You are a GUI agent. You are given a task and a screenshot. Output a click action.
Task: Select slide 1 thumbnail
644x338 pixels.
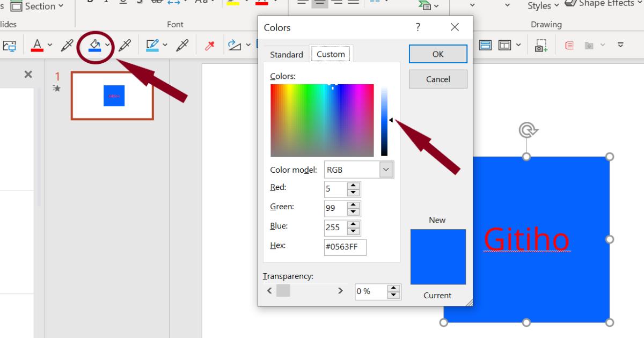click(112, 95)
